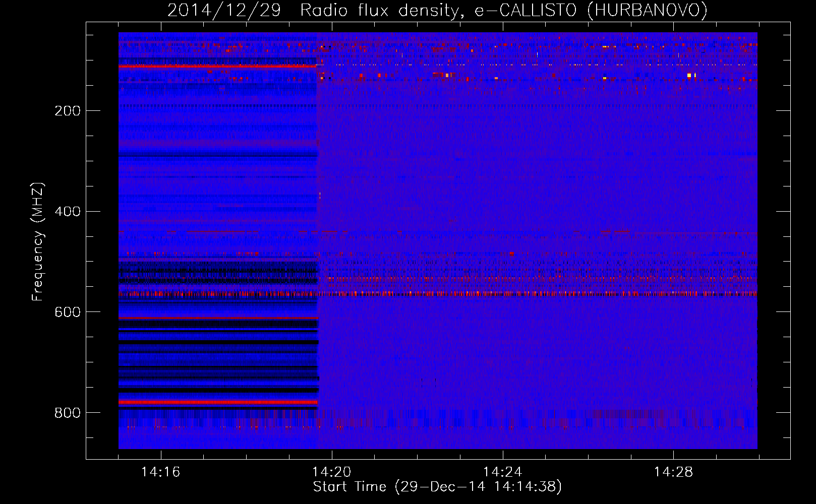This screenshot has height=504, width=816.
Task: Click the 14:16 time tick label
Action: coord(161,472)
